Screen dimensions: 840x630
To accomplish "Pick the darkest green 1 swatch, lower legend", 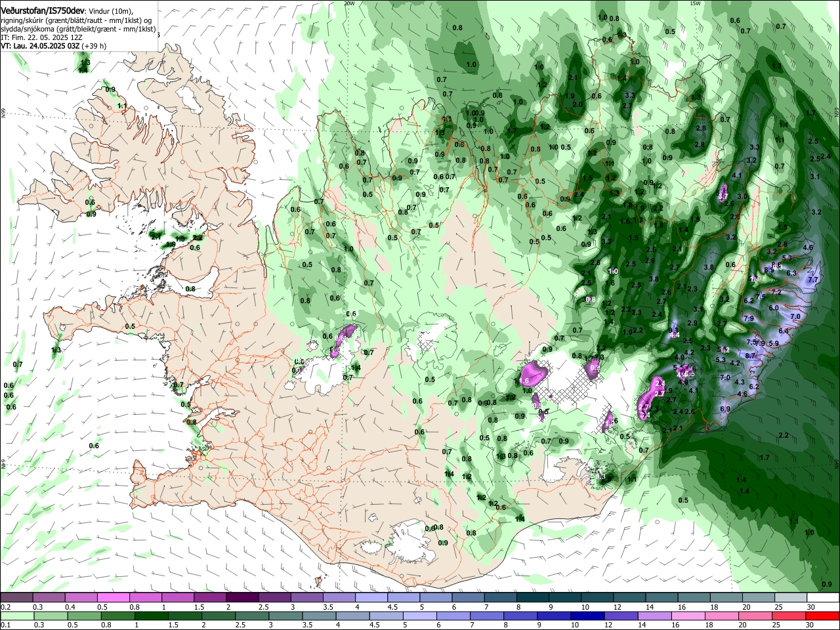I will point(152,616).
